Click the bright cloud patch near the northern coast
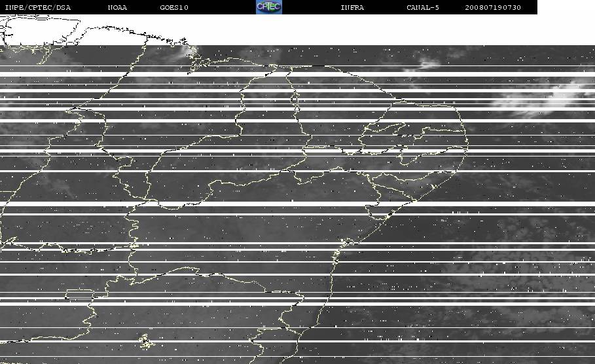 pyautogui.click(x=186, y=52)
